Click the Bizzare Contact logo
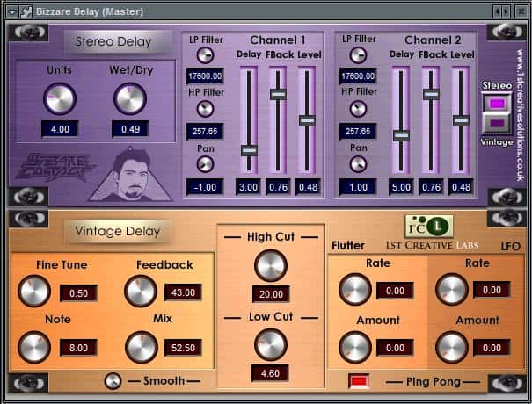532x404 pixels. tap(56, 167)
